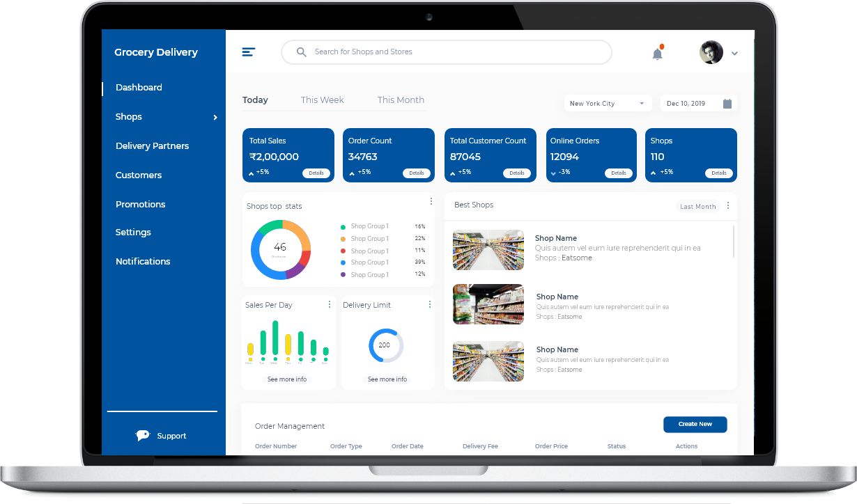Viewport: 857px width, 504px height.
Task: Click the Delivery Limit 200 progress ring
Action: pyautogui.click(x=387, y=345)
